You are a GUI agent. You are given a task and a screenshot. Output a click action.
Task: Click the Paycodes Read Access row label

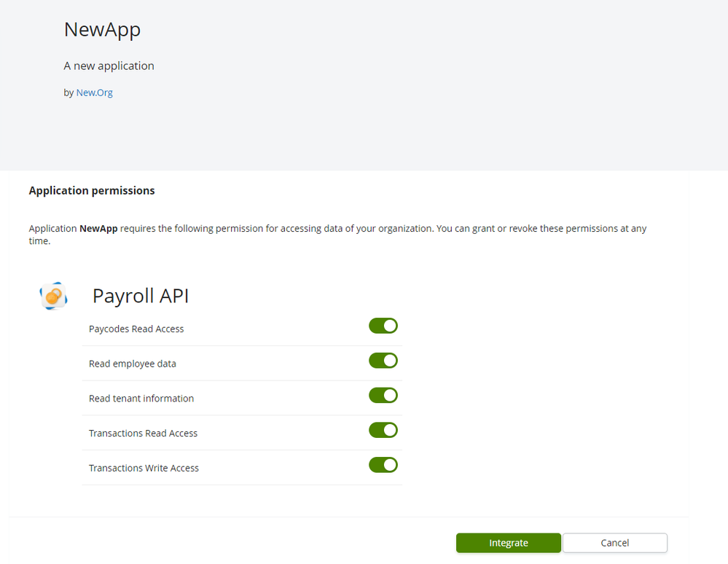(x=136, y=329)
